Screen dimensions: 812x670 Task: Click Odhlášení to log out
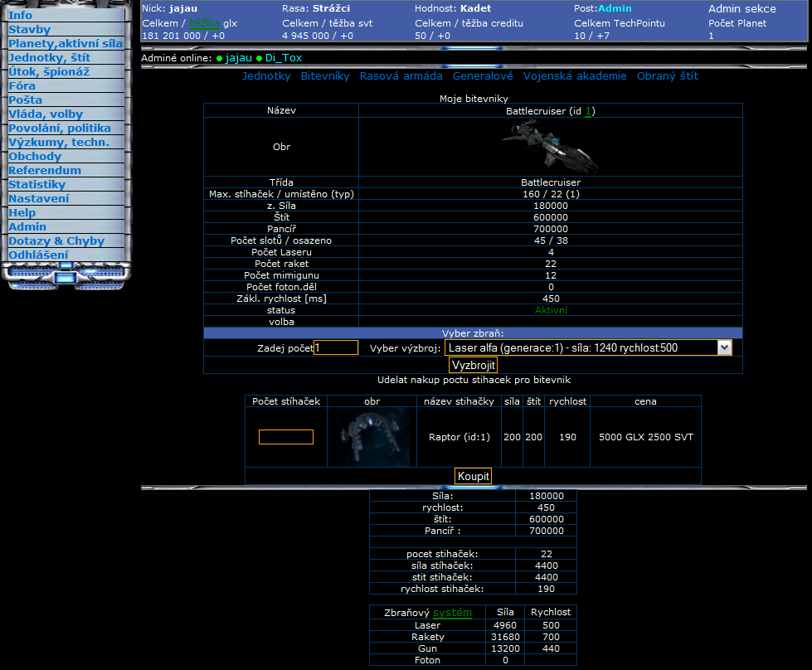pyautogui.click(x=38, y=255)
